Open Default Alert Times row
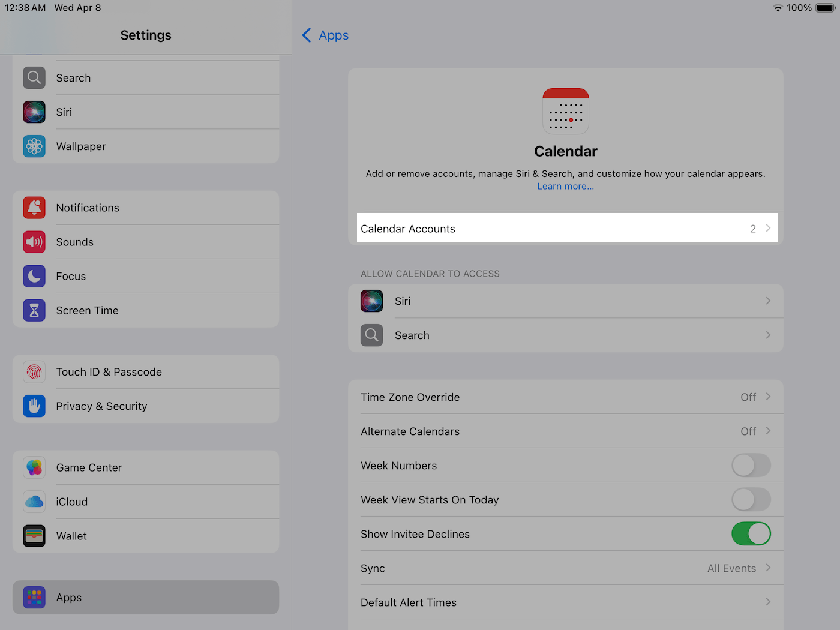 click(566, 602)
